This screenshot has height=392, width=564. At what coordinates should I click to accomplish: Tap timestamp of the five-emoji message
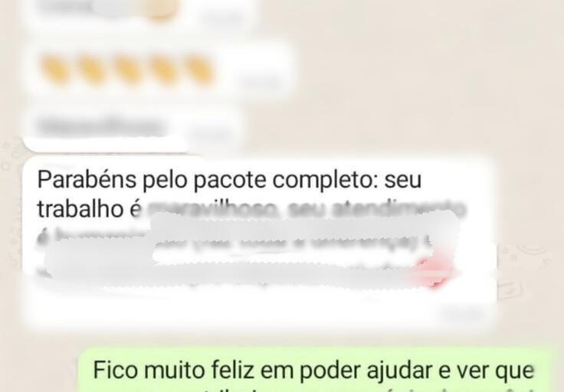(260, 83)
